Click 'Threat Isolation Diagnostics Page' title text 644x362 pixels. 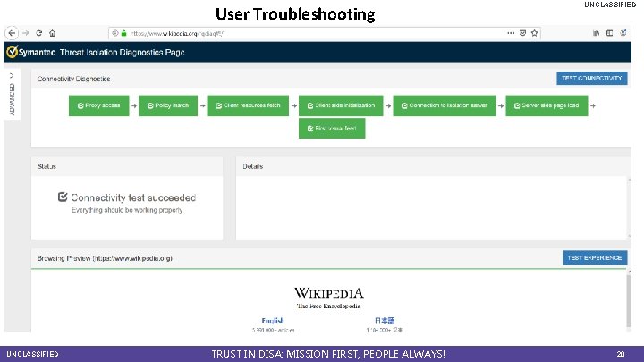click(x=122, y=53)
